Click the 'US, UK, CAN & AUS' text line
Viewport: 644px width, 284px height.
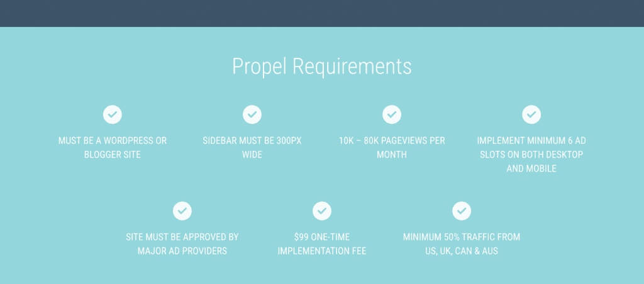462,251
